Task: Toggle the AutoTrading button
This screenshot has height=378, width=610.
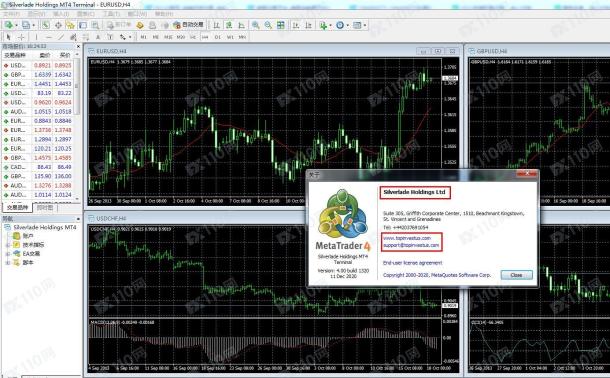Action: [x=189, y=25]
